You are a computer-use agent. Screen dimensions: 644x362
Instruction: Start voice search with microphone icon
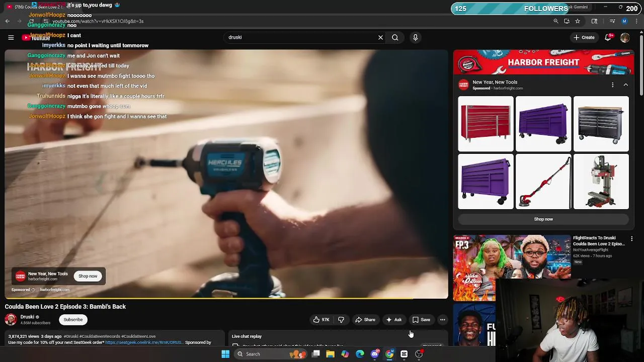(415, 37)
